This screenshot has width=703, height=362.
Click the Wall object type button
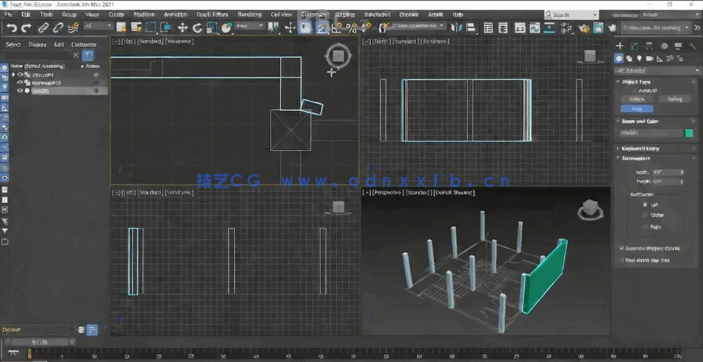pyautogui.click(x=637, y=109)
